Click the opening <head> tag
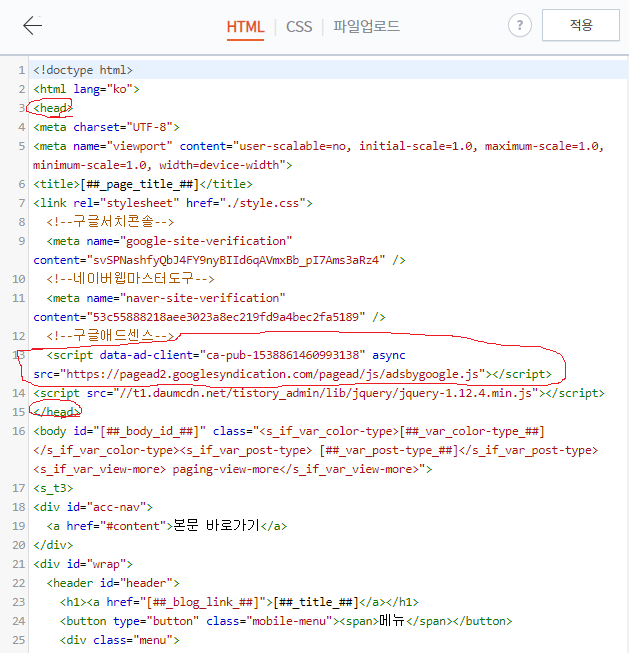 pyautogui.click(x=53, y=108)
